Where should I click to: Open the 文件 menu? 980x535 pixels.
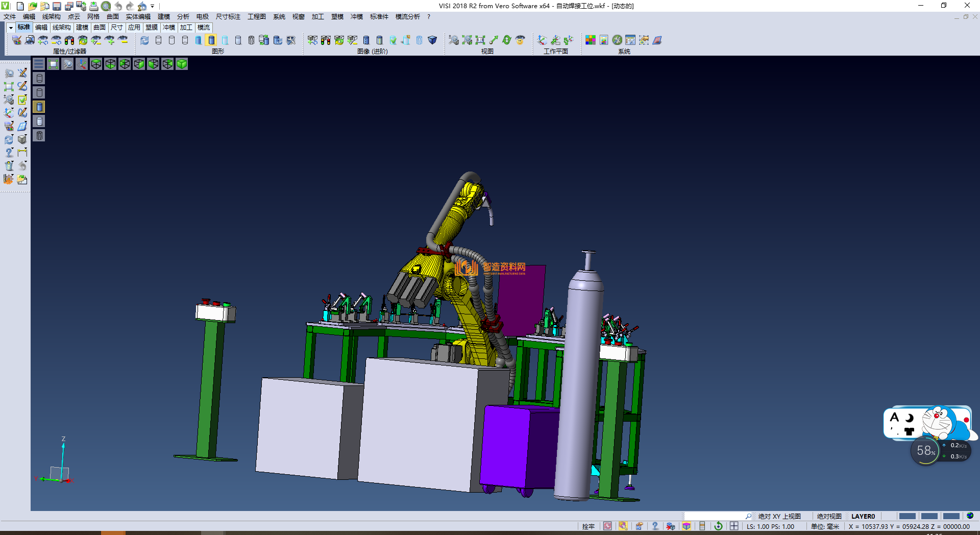point(10,17)
